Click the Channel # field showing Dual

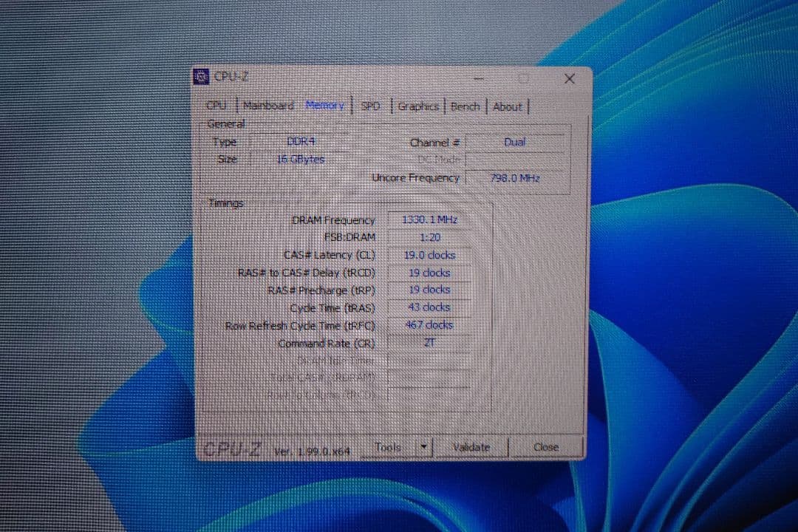(x=515, y=142)
